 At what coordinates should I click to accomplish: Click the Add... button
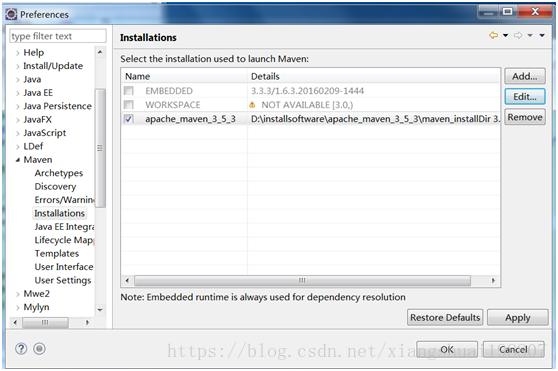[525, 76]
